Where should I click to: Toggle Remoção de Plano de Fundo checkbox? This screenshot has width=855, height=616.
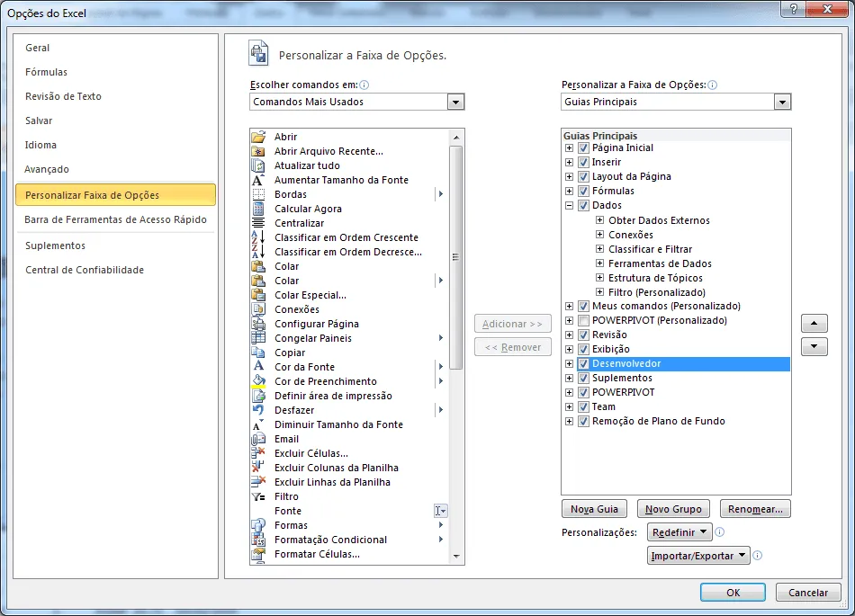tap(583, 421)
